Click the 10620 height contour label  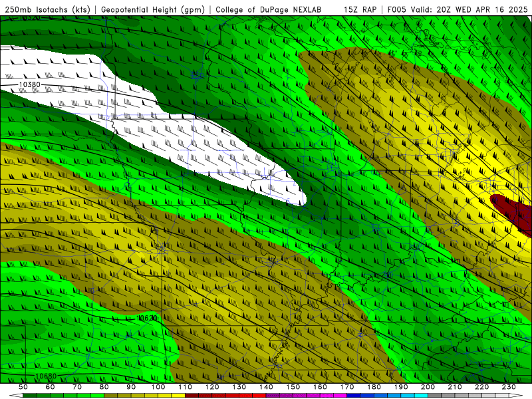coord(147,318)
